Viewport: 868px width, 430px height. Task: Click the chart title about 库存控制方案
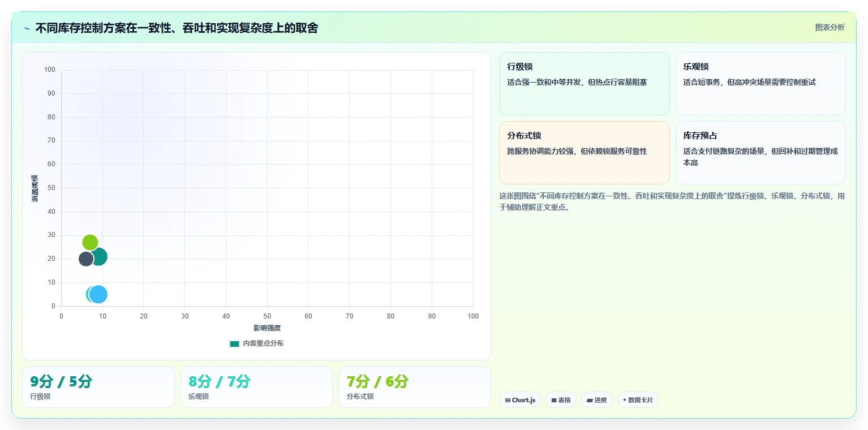[x=177, y=28]
